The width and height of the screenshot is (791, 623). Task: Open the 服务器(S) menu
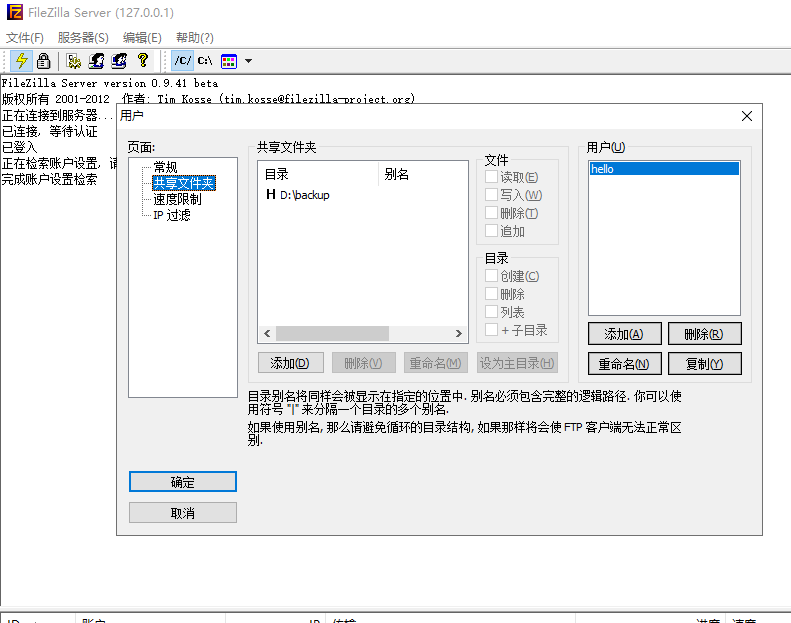pos(83,37)
